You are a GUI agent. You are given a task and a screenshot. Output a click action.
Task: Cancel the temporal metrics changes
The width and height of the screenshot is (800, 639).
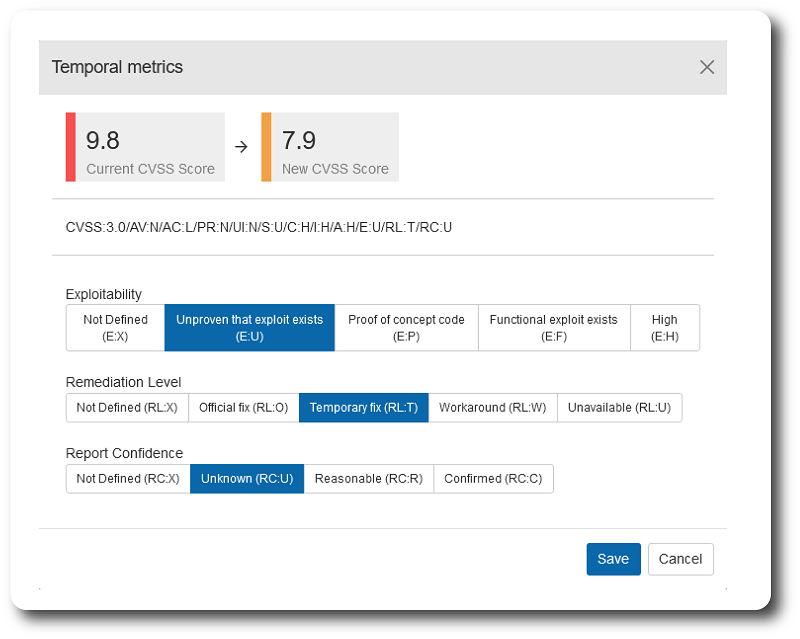(680, 559)
